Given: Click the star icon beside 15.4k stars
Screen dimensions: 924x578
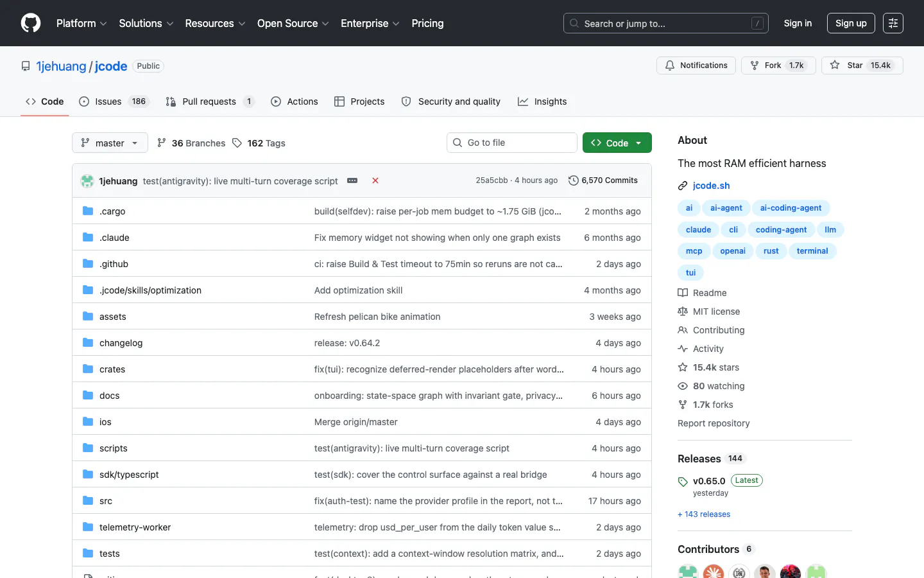Looking at the screenshot, I should click(683, 367).
